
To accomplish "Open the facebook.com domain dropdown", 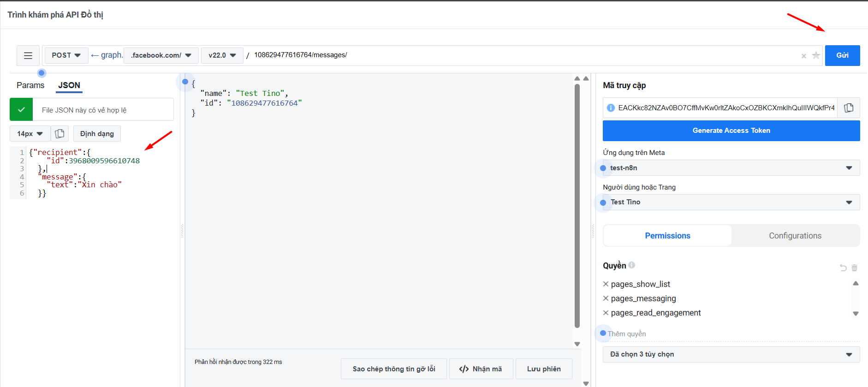I will (x=161, y=55).
